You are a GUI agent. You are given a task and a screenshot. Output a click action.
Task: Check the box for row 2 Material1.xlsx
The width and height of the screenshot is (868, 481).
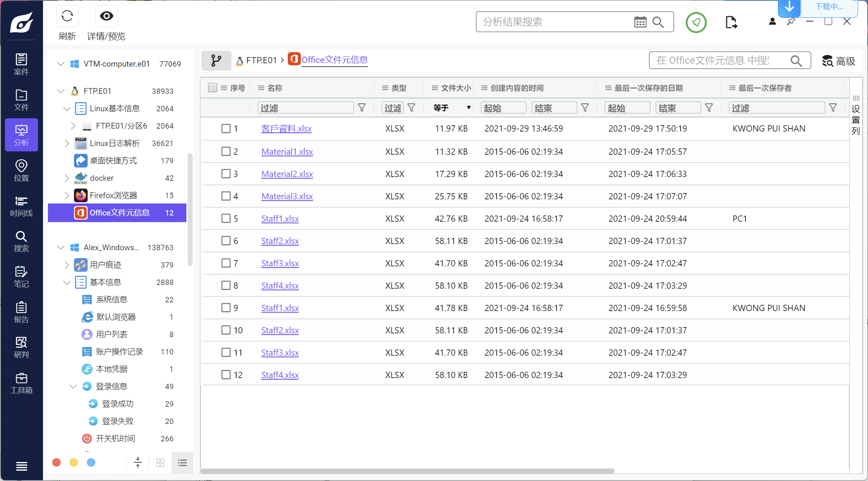pos(226,151)
